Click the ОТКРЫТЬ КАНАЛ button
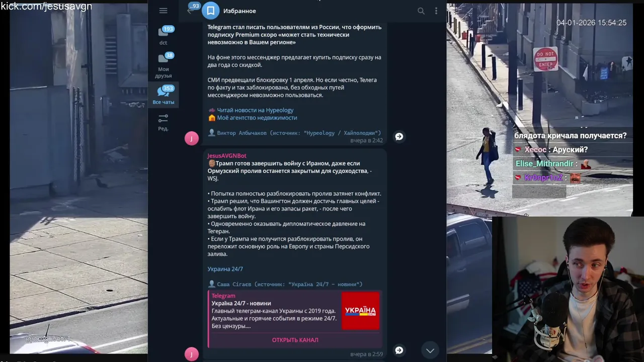Viewport: 644px width, 362px height. click(295, 340)
